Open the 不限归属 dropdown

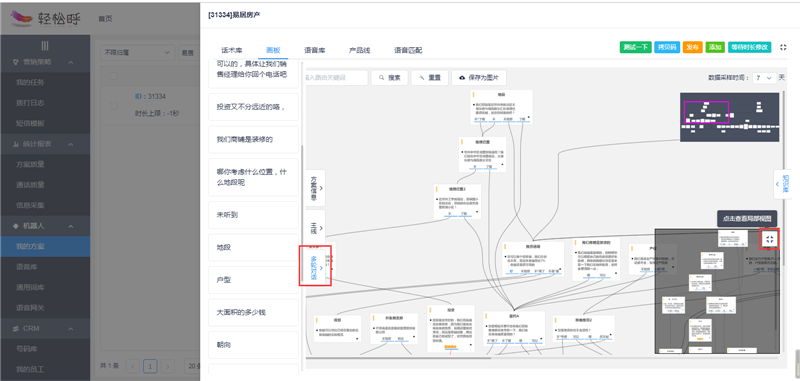(x=137, y=53)
